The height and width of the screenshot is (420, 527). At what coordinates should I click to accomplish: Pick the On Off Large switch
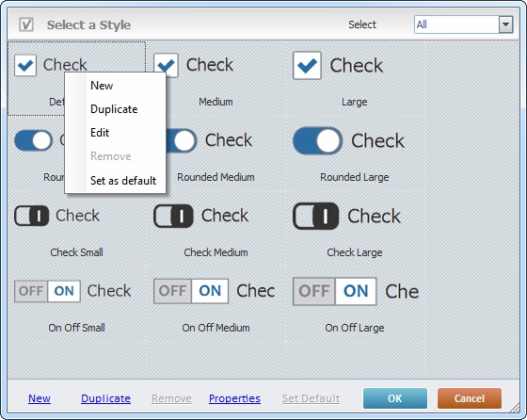[x=335, y=291]
